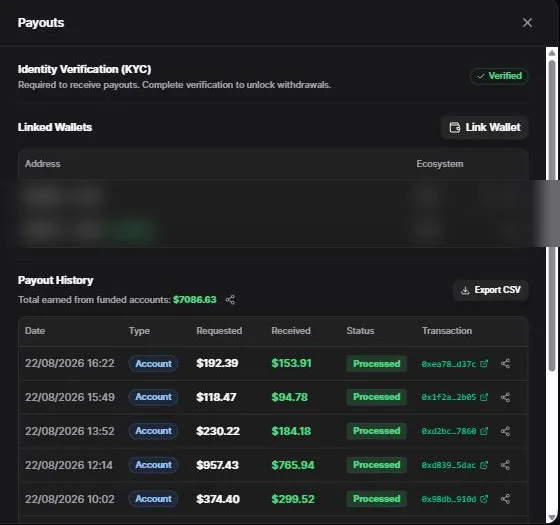The image size is (560, 525).
Task: Click received amount $153.91
Action: [291, 364]
